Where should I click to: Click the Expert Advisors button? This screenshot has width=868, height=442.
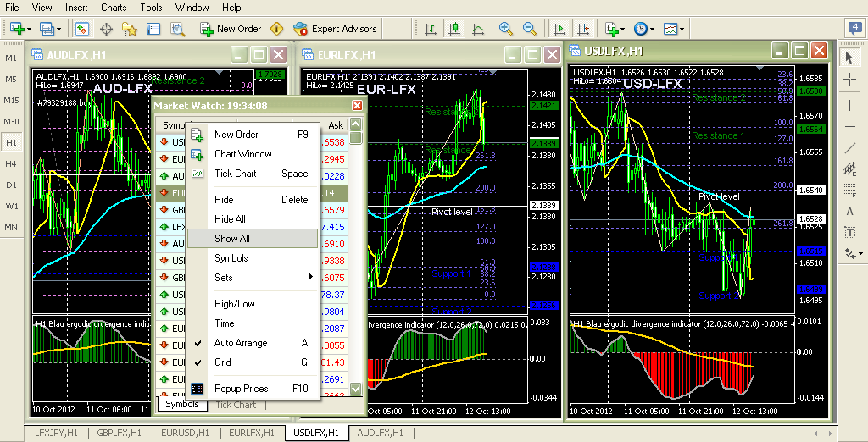pyautogui.click(x=335, y=29)
